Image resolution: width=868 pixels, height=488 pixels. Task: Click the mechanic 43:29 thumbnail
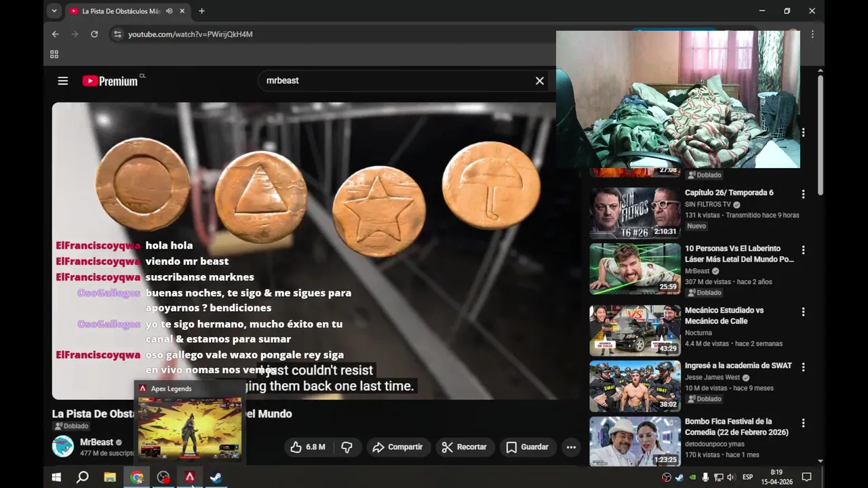pos(635,330)
